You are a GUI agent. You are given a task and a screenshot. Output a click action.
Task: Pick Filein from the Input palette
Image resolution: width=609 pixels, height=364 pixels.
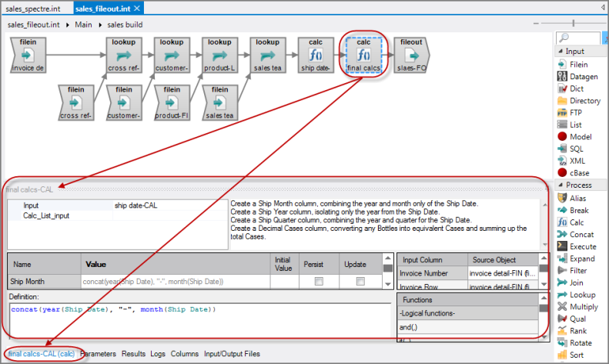pos(573,65)
